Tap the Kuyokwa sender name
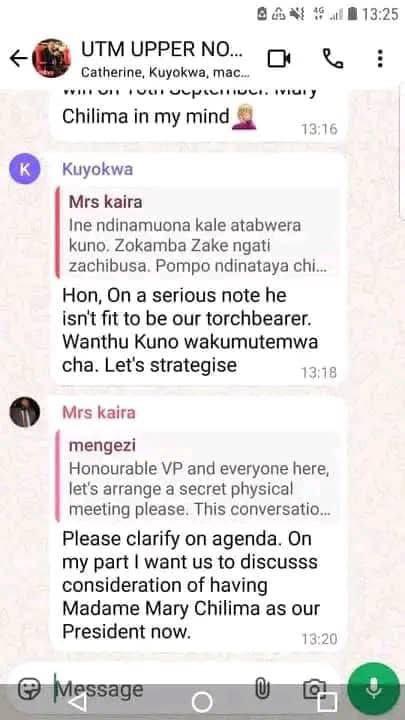 97,169
